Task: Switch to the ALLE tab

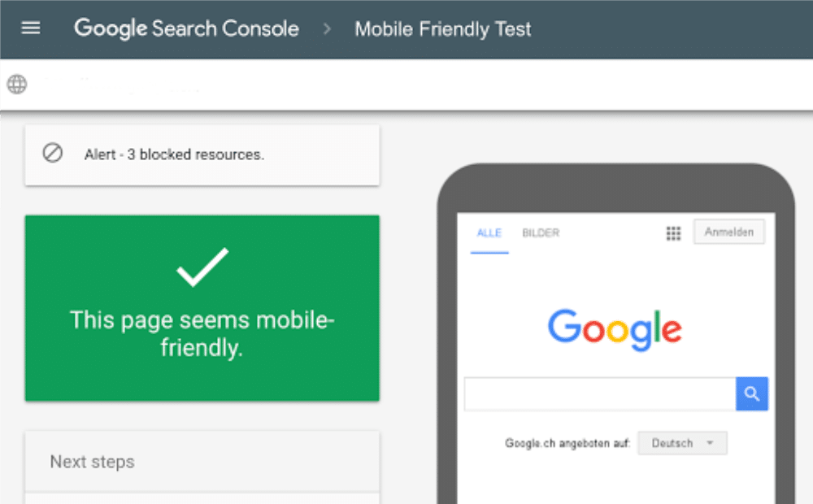Action: (489, 232)
